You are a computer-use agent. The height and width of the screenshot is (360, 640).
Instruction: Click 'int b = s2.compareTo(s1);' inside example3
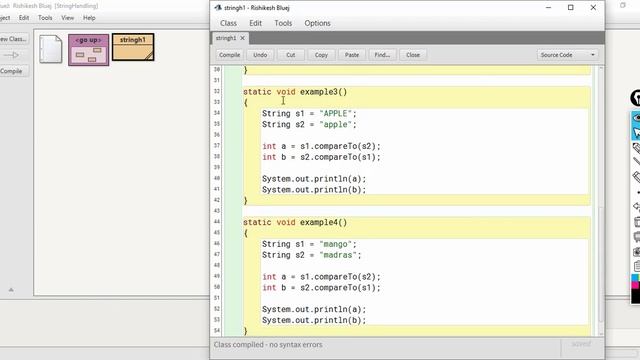coord(321,157)
